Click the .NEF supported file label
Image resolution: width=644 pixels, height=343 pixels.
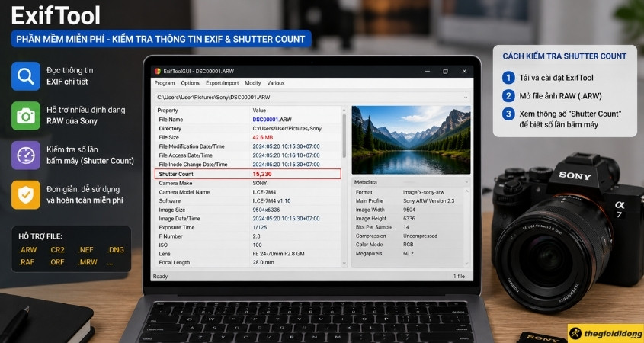(86, 250)
